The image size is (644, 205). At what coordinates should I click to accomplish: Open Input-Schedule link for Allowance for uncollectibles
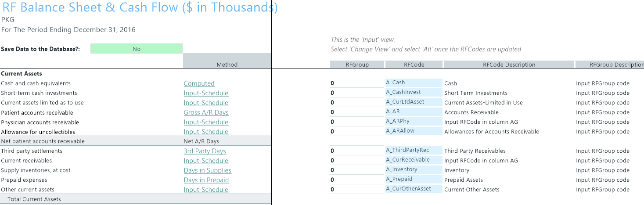point(206,132)
